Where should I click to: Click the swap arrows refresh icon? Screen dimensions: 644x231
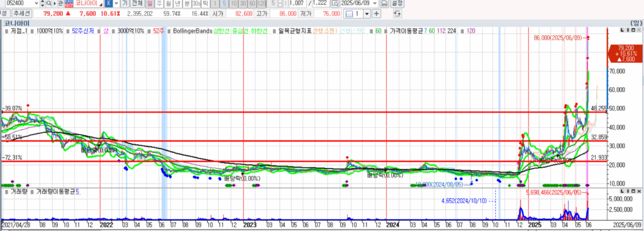pos(397,14)
